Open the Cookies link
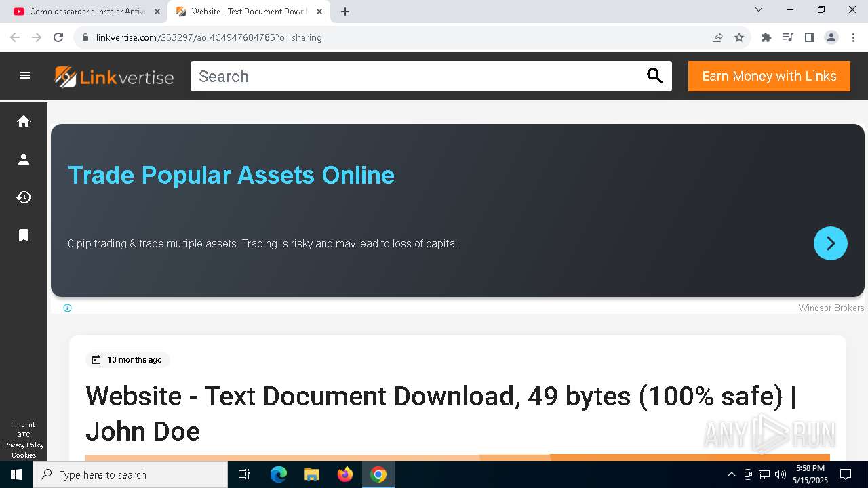Viewport: 868px width, 488px height. [24, 455]
